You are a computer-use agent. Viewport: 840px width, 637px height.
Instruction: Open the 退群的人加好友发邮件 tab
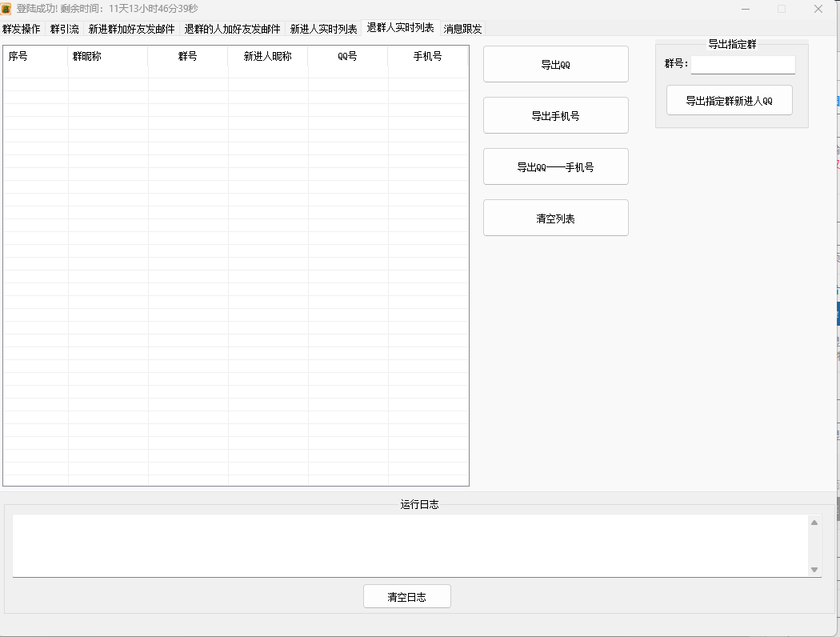tap(231, 29)
